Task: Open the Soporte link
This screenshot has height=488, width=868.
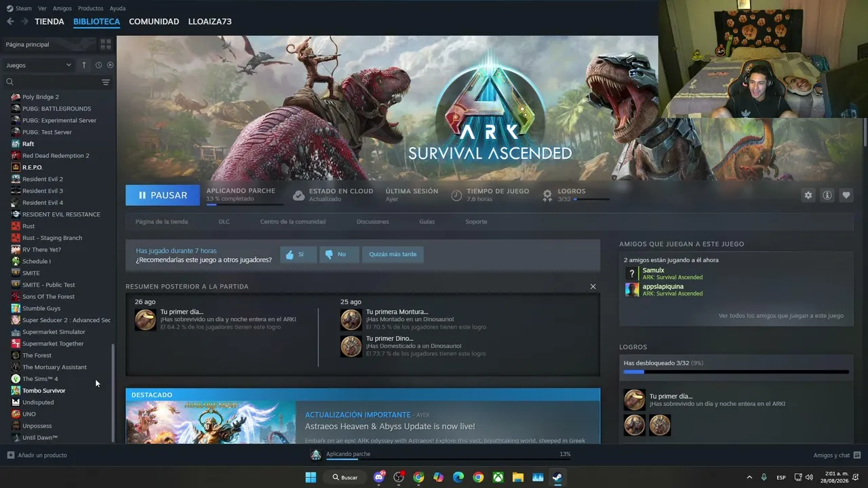Action: [x=476, y=222]
